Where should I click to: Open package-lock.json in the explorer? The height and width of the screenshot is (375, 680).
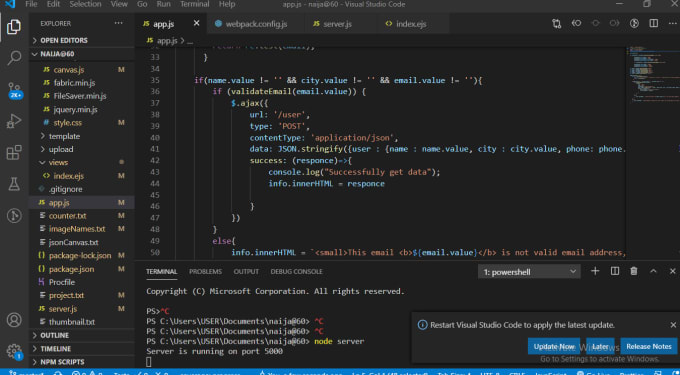point(80,256)
